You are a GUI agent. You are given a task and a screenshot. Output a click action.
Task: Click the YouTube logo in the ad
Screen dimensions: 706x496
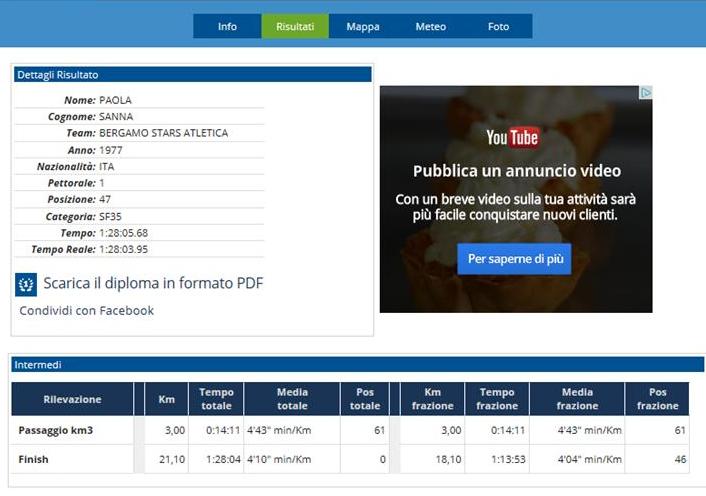(512, 137)
